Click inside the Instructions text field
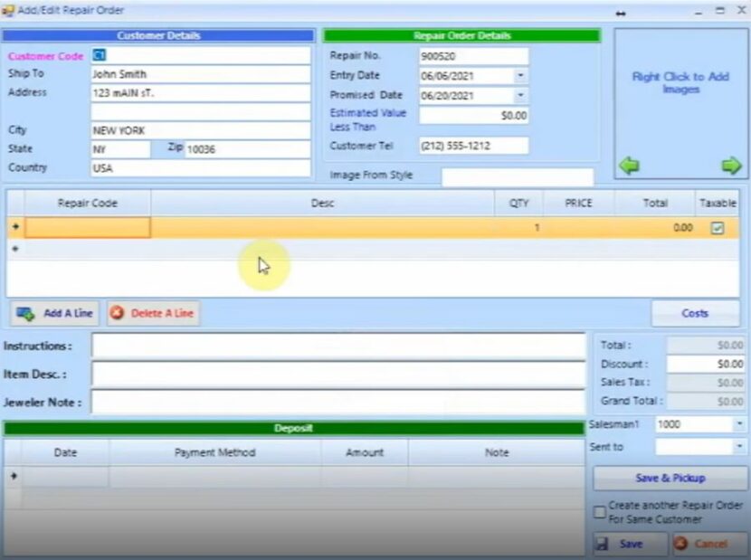 click(x=339, y=346)
